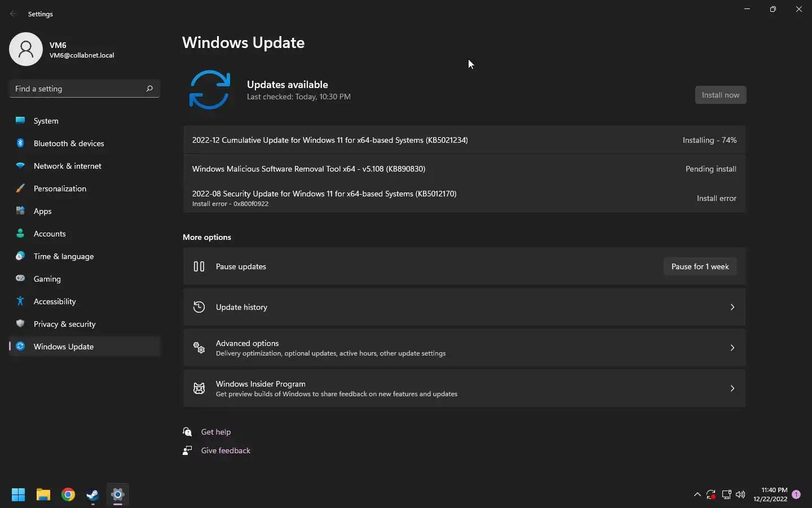Expand Update history chevron
Image resolution: width=812 pixels, height=508 pixels.
point(732,307)
